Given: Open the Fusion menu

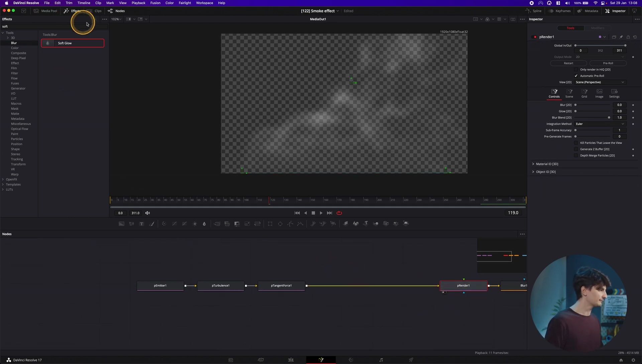Looking at the screenshot, I should point(155,3).
